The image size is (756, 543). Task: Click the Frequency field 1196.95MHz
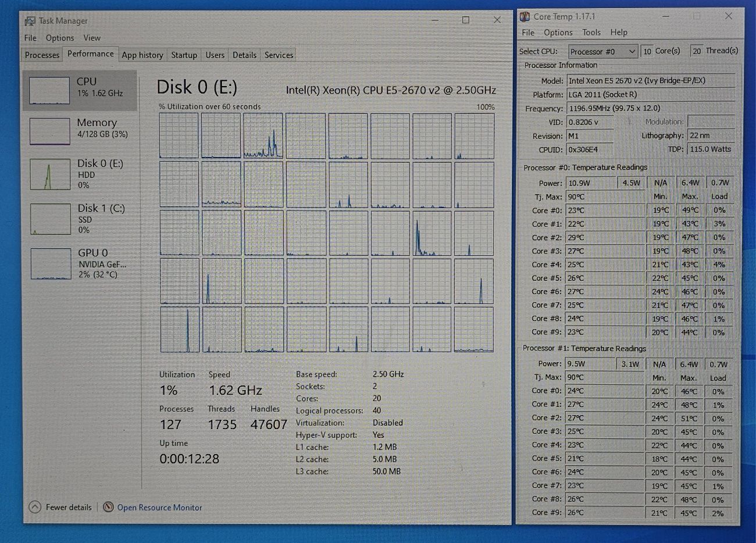point(651,108)
